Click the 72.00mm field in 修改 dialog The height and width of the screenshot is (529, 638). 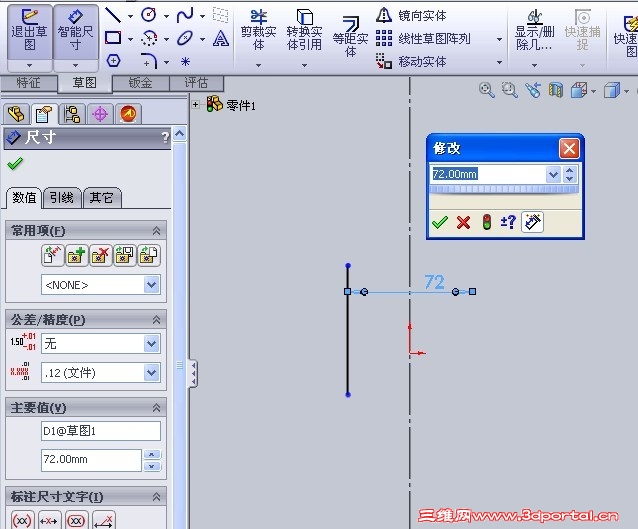[488, 175]
